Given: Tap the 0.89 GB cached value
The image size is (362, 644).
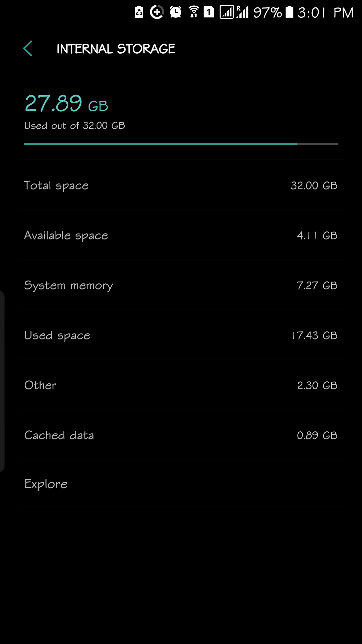Looking at the screenshot, I should coord(317,435).
